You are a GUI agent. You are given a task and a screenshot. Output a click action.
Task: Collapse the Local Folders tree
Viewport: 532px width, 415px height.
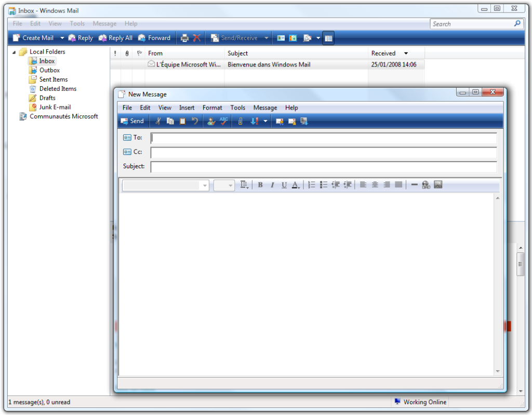[x=14, y=52]
